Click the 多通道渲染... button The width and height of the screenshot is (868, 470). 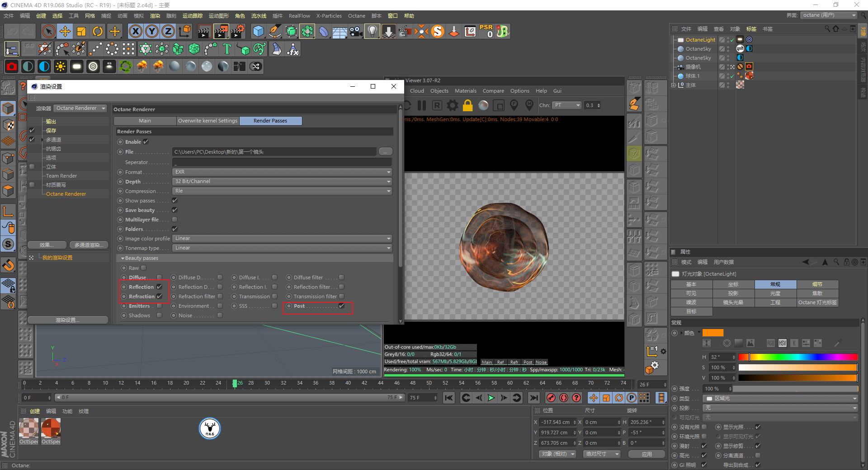coord(89,245)
